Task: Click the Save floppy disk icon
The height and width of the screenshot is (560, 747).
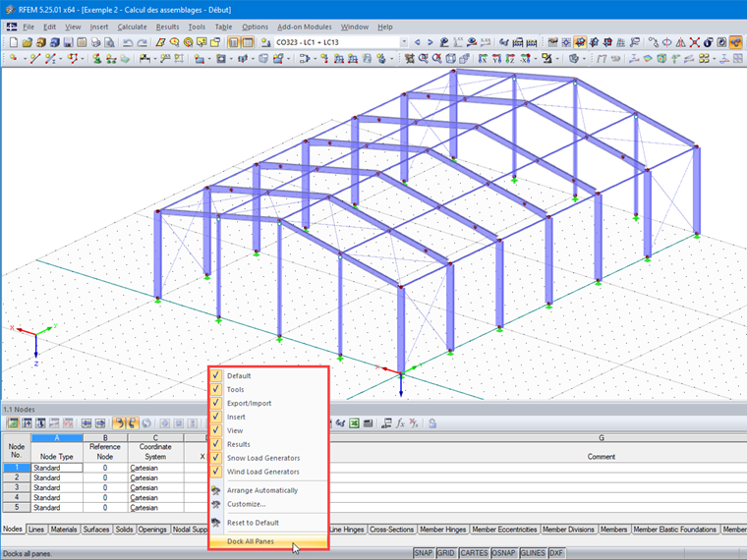Action: [x=68, y=42]
